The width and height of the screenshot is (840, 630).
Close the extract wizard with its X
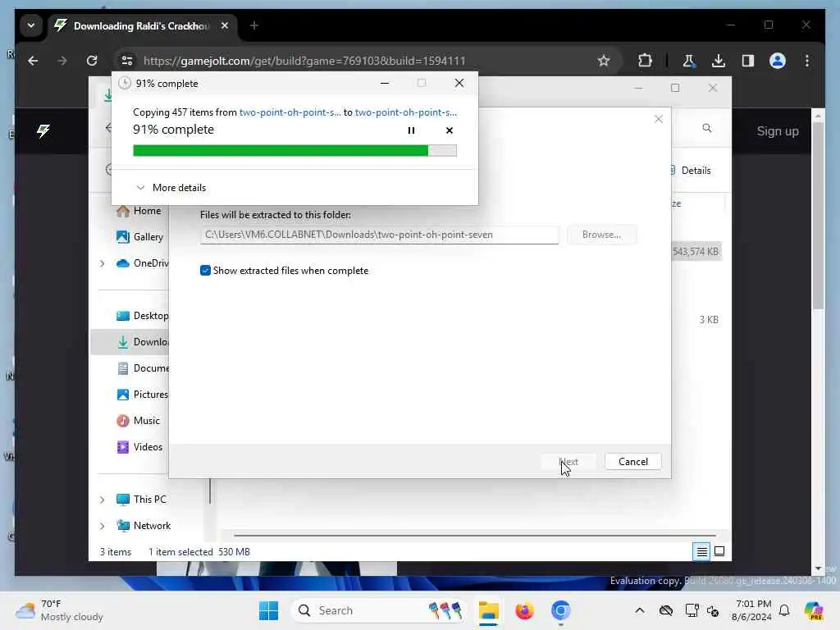click(x=659, y=119)
